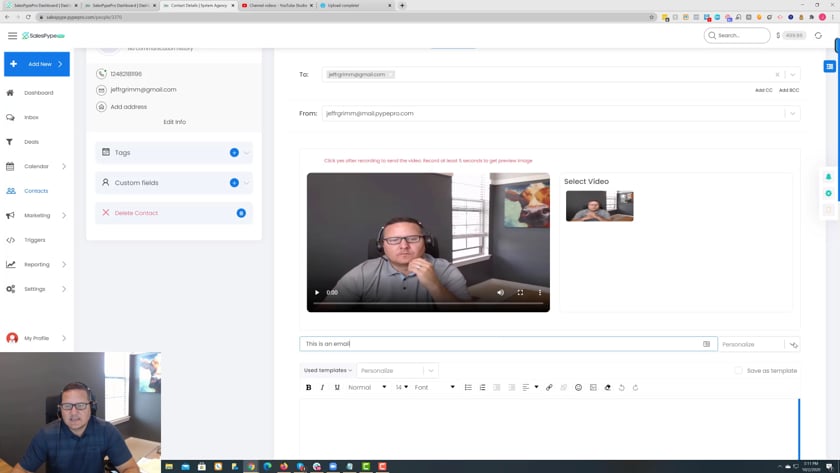Toggle underline formatting
Image resolution: width=840 pixels, height=473 pixels.
tap(337, 387)
